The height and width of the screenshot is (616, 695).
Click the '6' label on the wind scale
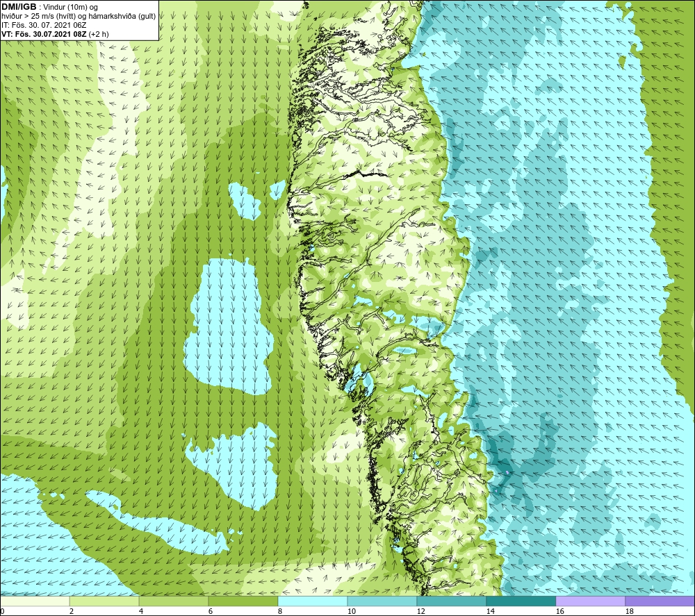pyautogui.click(x=210, y=611)
